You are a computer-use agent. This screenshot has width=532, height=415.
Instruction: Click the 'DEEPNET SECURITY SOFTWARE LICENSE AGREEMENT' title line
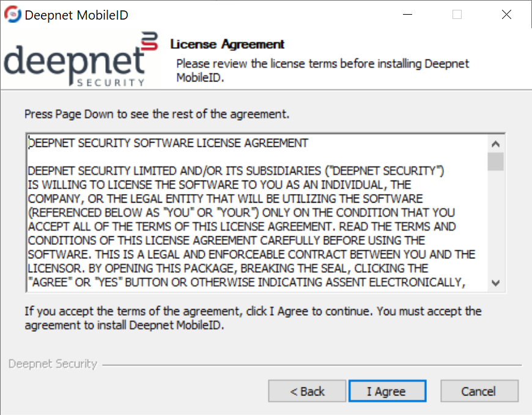click(x=169, y=143)
